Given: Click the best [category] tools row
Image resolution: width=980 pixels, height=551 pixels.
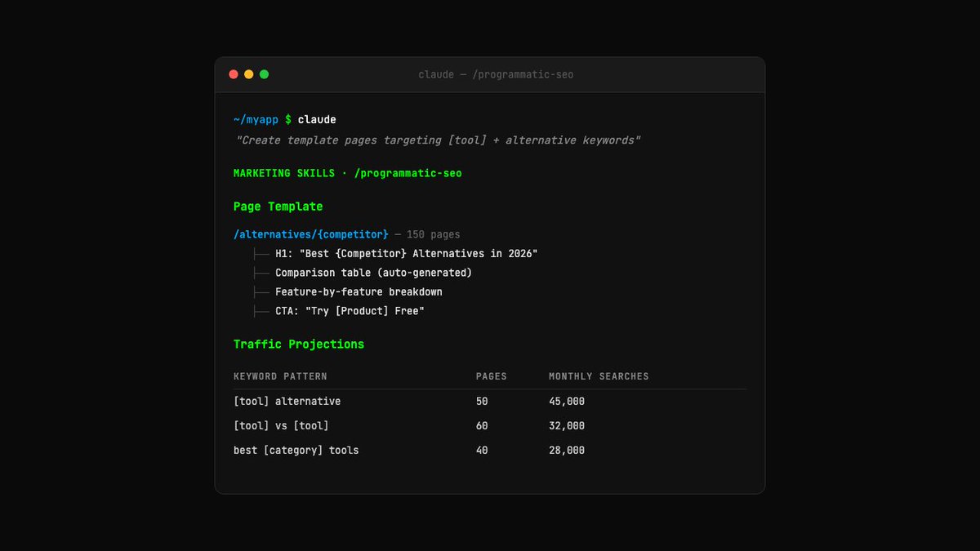Looking at the screenshot, I should click(490, 451).
